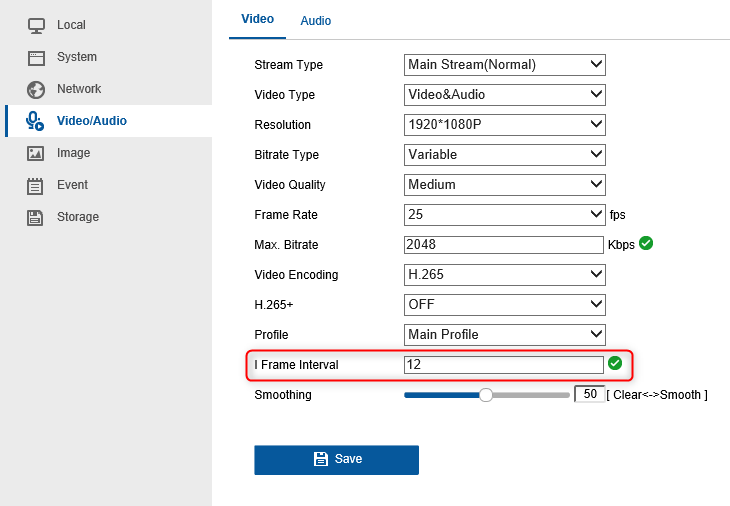Open the Video Encoding dropdown

(x=505, y=275)
